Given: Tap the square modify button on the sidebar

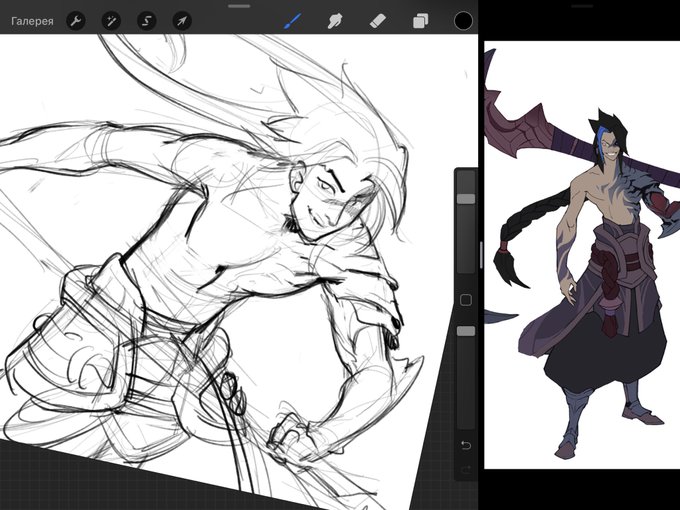Looking at the screenshot, I should (x=466, y=300).
